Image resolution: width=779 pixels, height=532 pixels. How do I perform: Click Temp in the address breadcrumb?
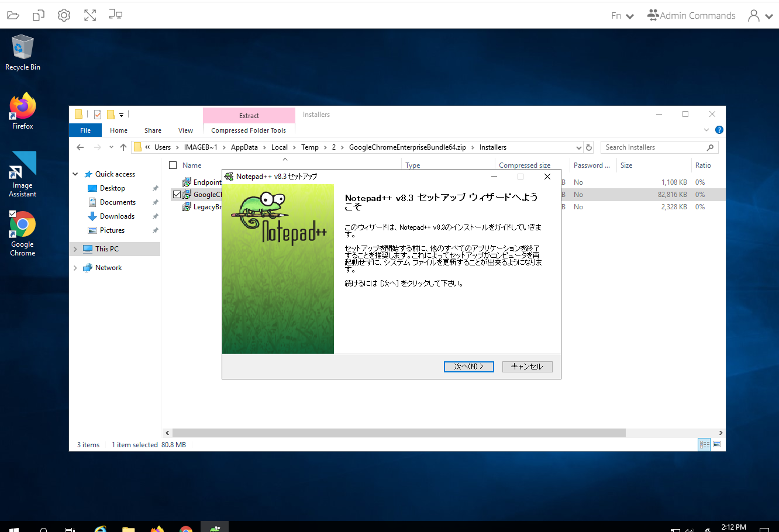click(x=310, y=147)
